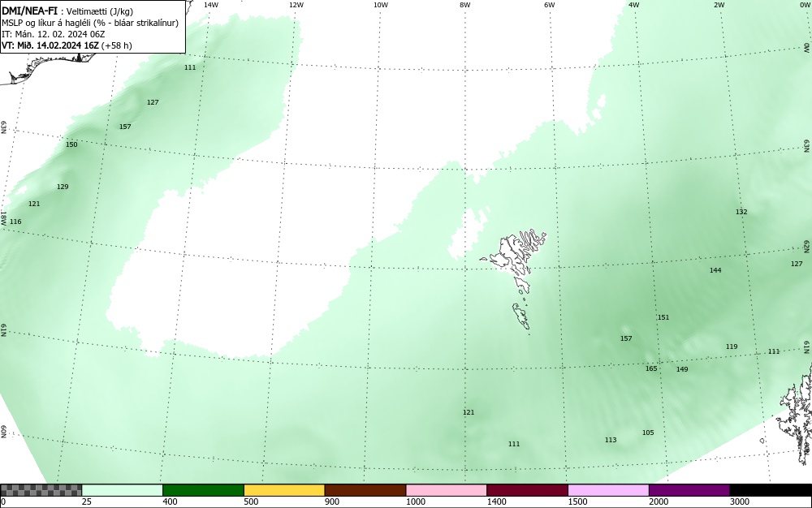The width and height of the screenshot is (812, 508).
Task: Pick the dark maroon 1400–1500 legend swatch
Action: point(527,490)
